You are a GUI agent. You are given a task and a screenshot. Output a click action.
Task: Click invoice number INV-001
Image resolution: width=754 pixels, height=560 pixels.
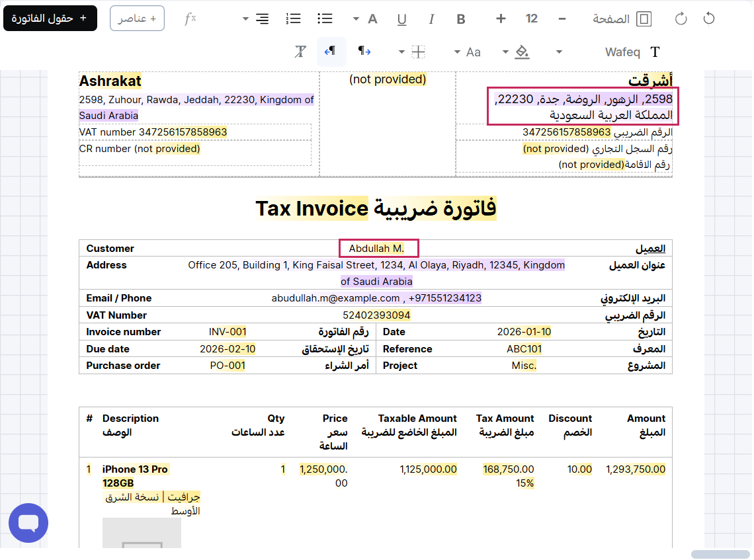pos(228,332)
